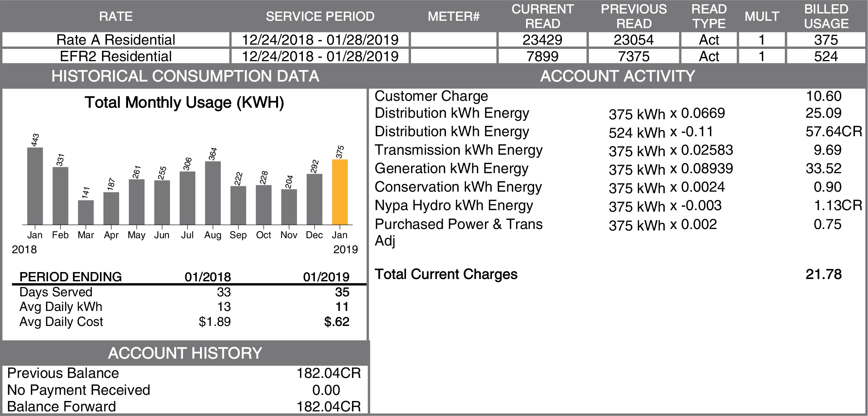Click the Rate A Residential row cell
The image size is (868, 416).
pos(116,40)
